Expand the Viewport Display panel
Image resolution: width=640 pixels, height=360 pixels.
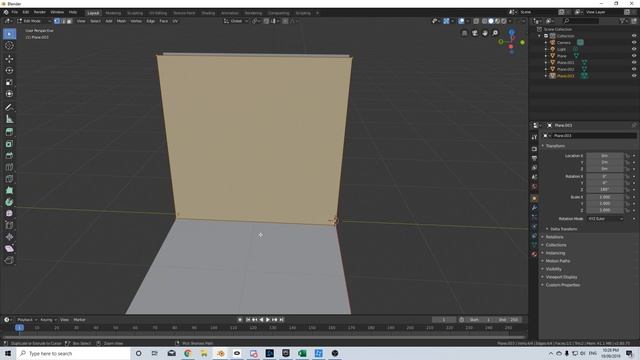click(x=561, y=277)
